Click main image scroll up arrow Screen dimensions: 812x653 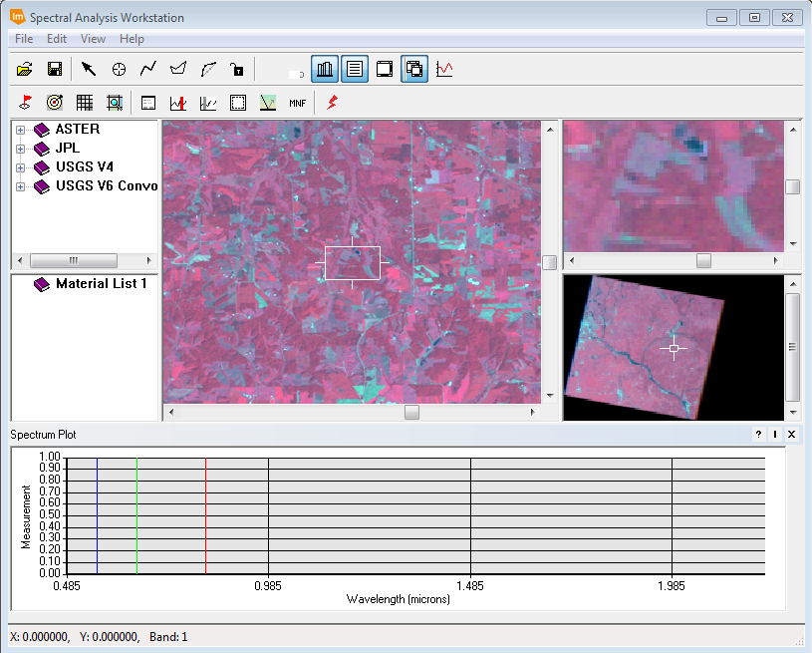tap(550, 129)
